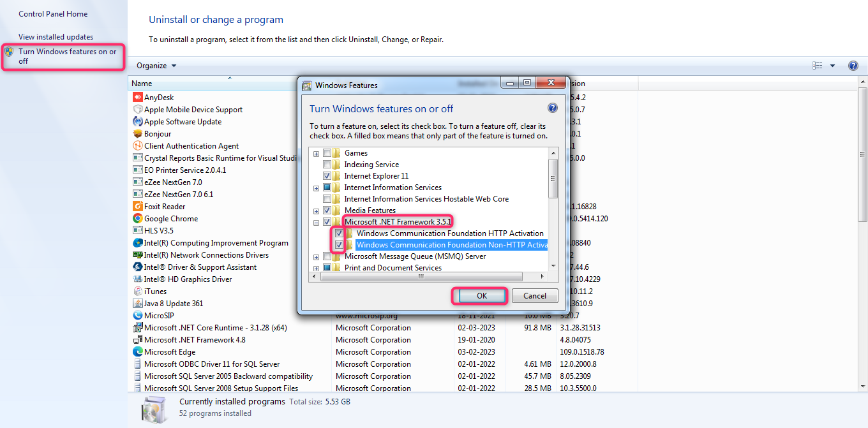Click the Apple Mobile Device Support icon
This screenshot has height=428, width=868.
[x=137, y=110]
